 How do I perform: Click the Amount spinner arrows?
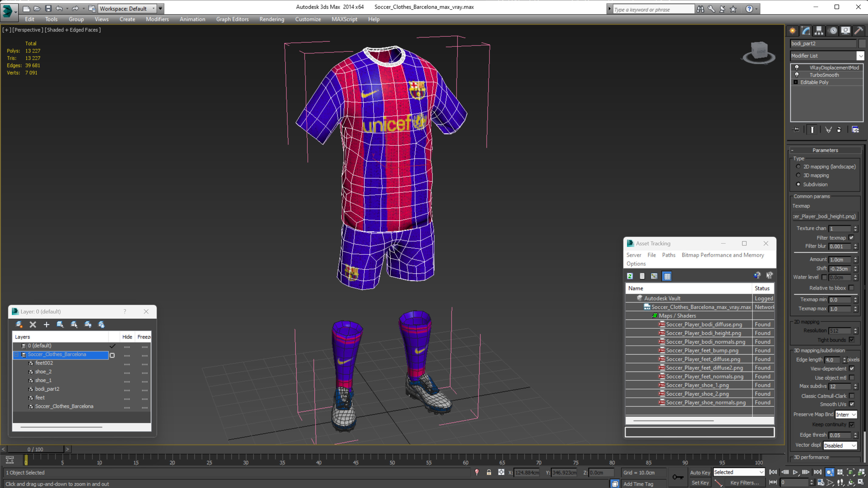point(855,260)
